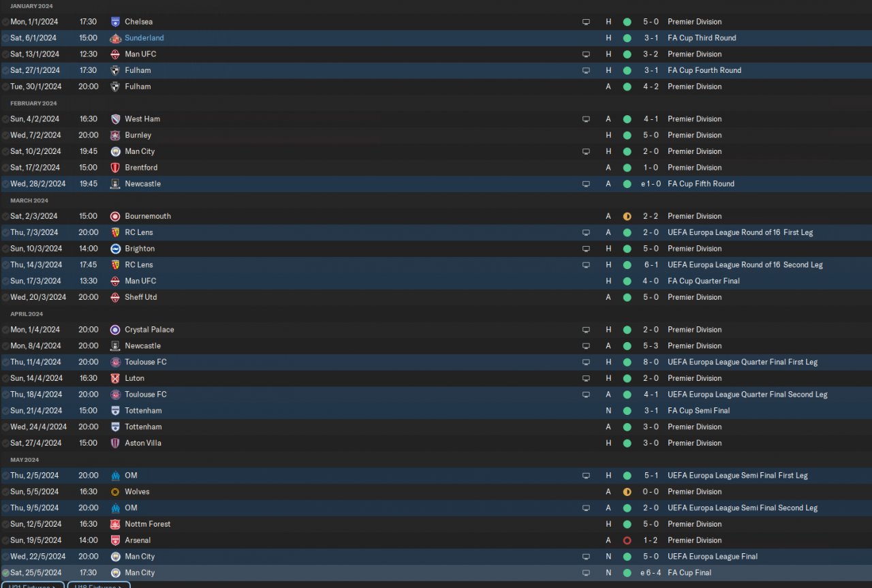Click the 8 - 0 score against Toulouse FC
This screenshot has width=872, height=588.
[x=651, y=362]
